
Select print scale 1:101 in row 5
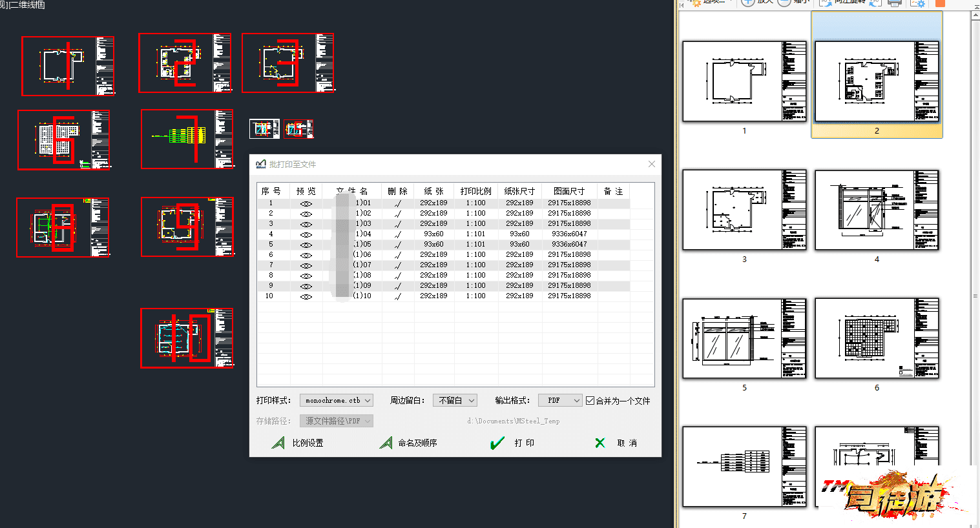click(x=475, y=245)
